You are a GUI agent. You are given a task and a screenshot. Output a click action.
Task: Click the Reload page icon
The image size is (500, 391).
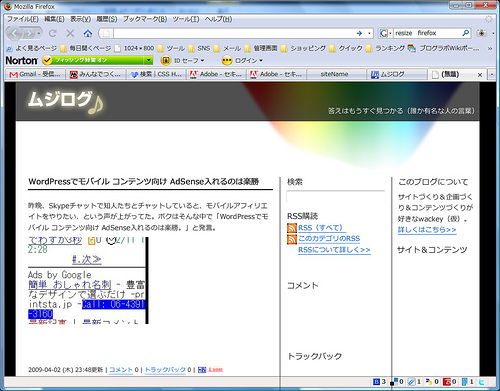point(53,33)
